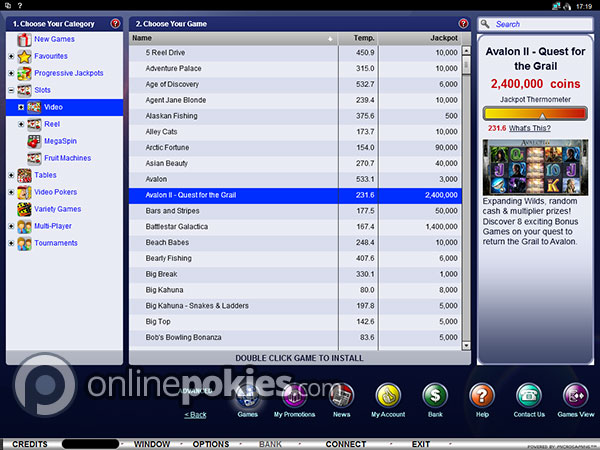The image size is (600, 450).
Task: Click the CREDITS label in bottom bar
Action: tap(30, 444)
